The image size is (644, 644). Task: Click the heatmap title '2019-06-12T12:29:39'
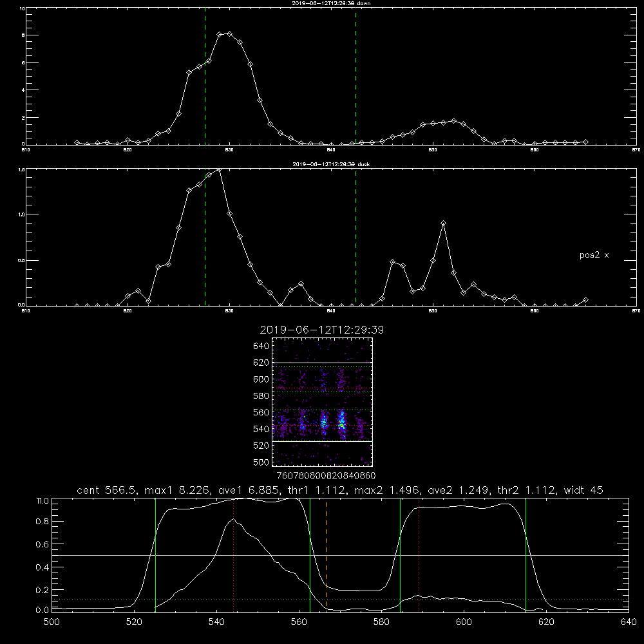click(322, 330)
